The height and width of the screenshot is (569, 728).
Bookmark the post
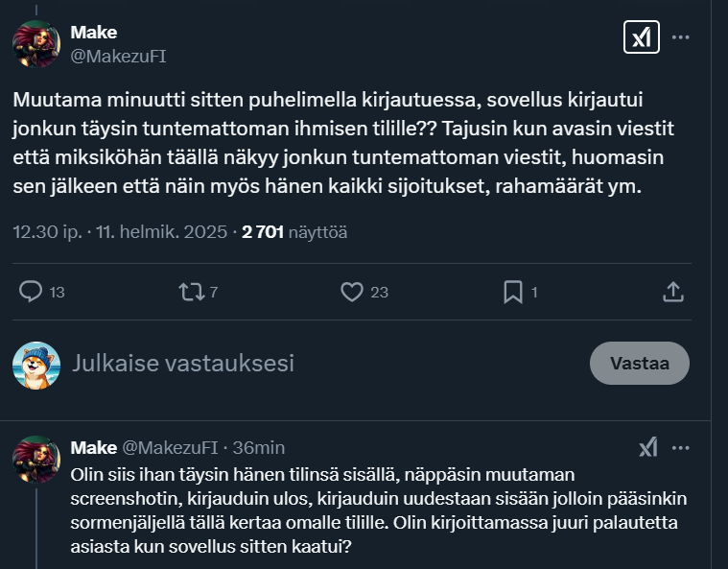[513, 291]
